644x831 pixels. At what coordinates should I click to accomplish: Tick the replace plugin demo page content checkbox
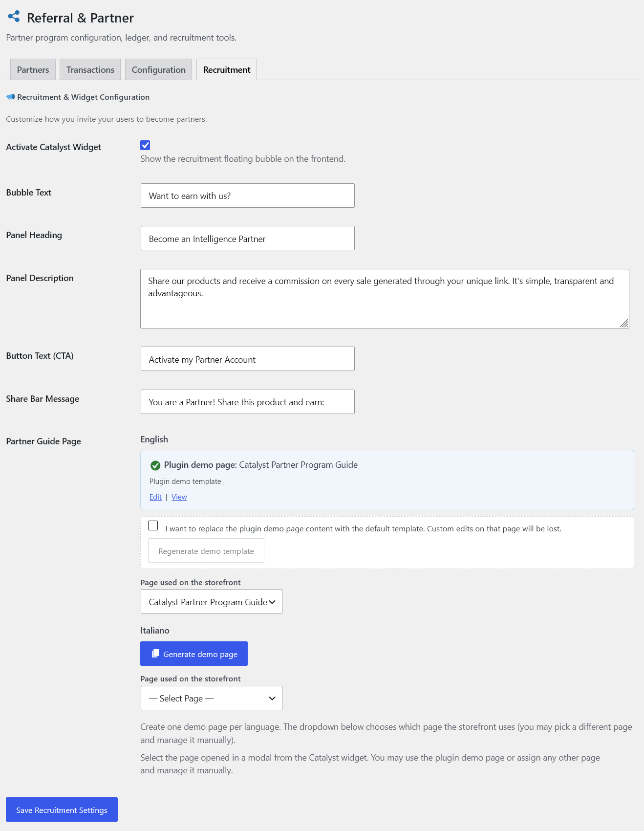click(x=153, y=525)
